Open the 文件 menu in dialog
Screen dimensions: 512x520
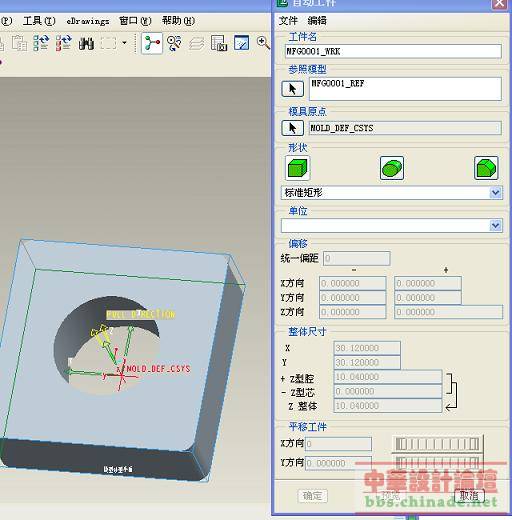coord(288,21)
